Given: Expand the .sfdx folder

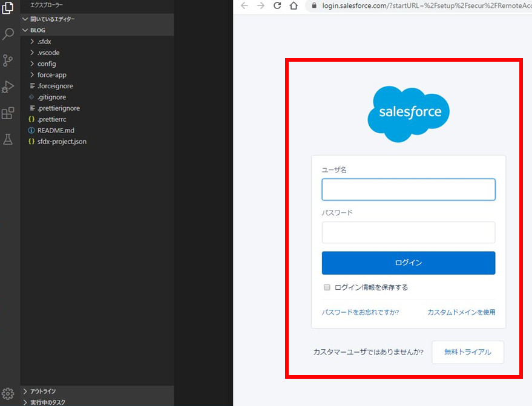Looking at the screenshot, I should [x=45, y=41].
